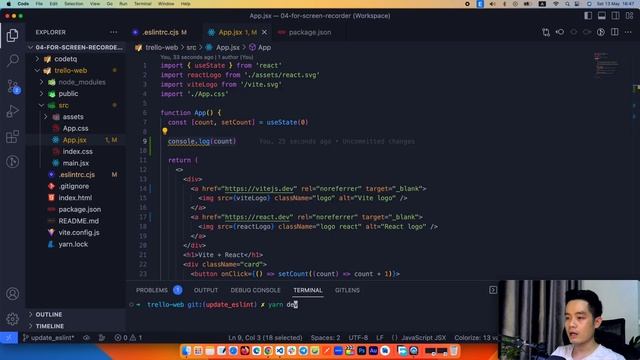Open the Extensions view
The width and height of the screenshot is (640, 360).
[x=12, y=136]
